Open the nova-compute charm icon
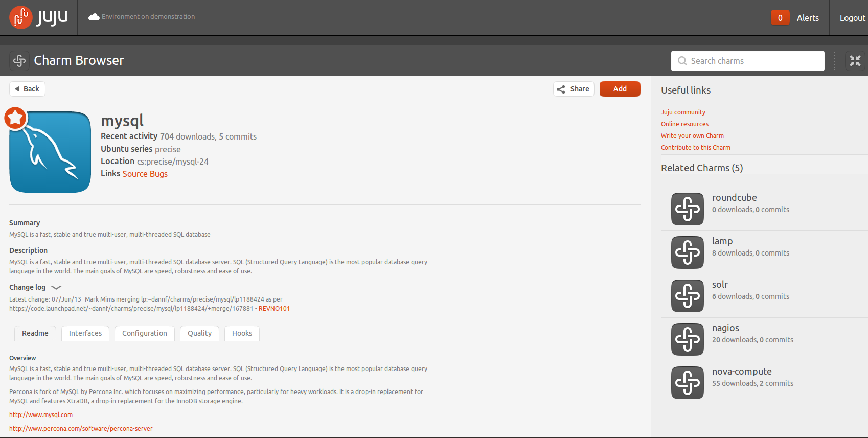868x438 pixels. point(688,383)
